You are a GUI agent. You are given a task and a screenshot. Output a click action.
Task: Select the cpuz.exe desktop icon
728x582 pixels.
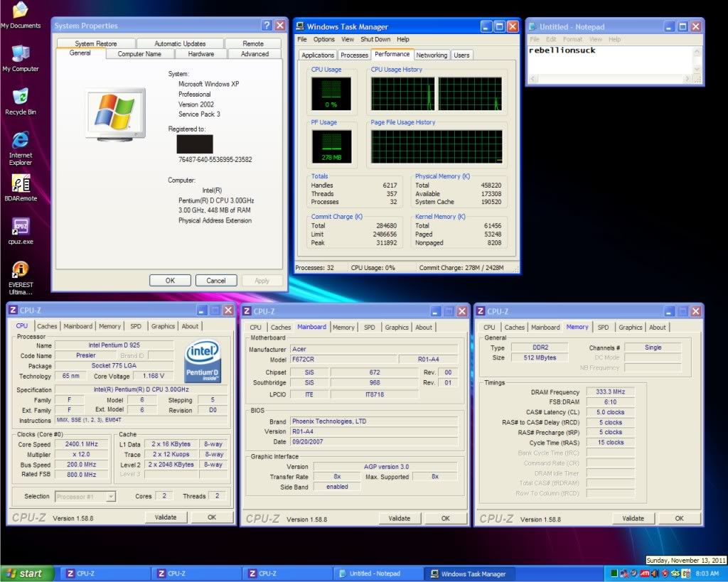pos(21,231)
